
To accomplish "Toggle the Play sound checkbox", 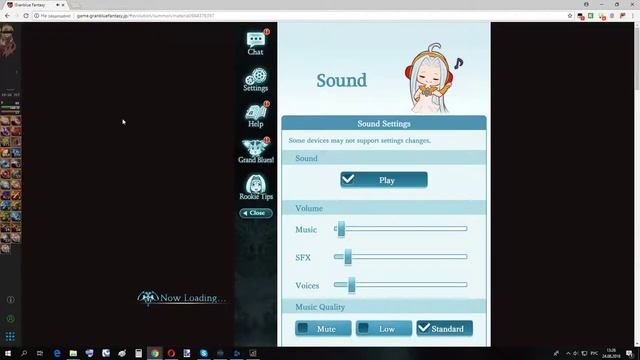I will 384,180.
